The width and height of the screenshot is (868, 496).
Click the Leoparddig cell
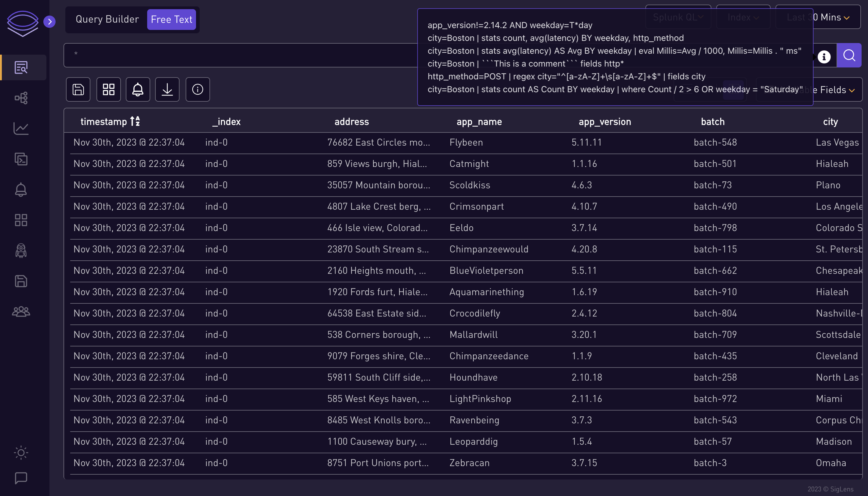click(x=474, y=442)
